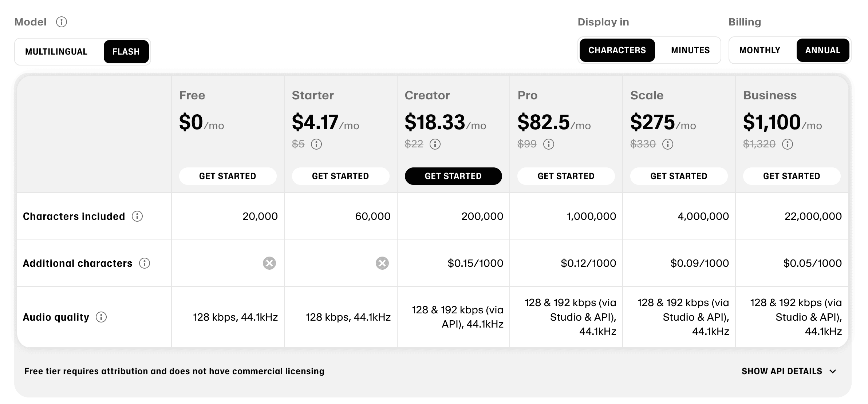Switch the model to Multilingual

click(x=56, y=51)
